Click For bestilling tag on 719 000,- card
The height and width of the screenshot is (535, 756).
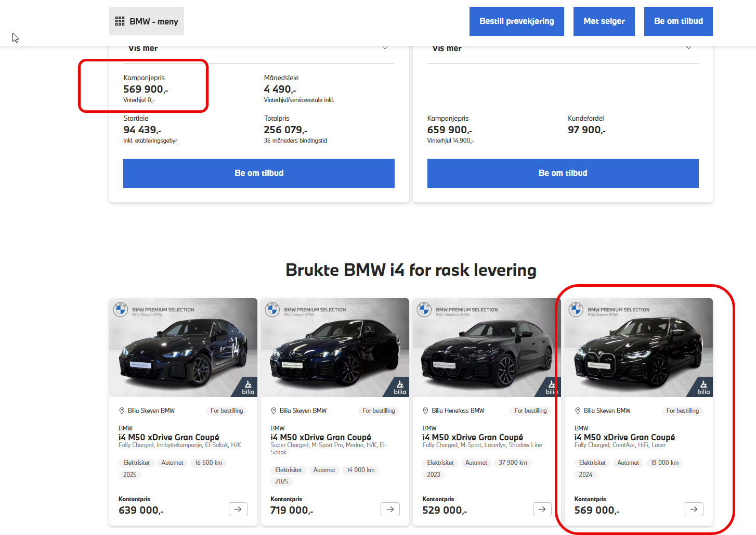(379, 411)
